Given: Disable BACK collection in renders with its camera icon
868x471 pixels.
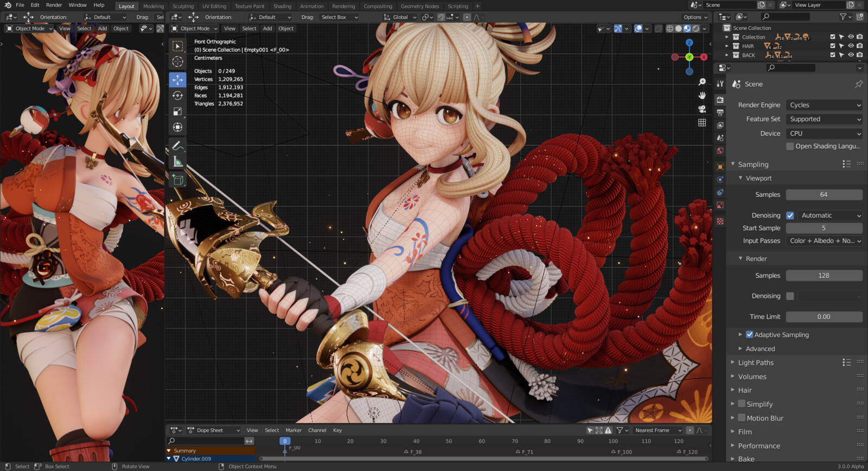Looking at the screenshot, I should tap(860, 55).
